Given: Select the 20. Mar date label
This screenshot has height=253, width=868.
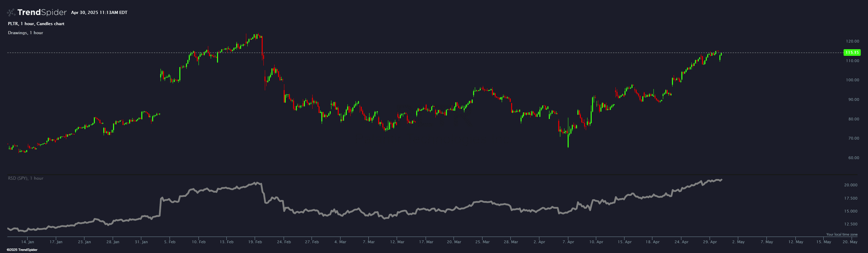Looking at the screenshot, I should tap(454, 242).
